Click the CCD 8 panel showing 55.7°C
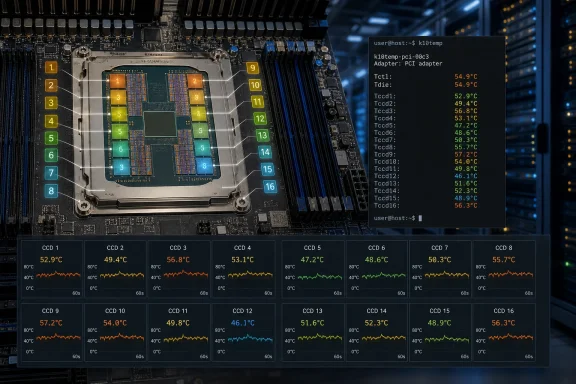 click(504, 269)
